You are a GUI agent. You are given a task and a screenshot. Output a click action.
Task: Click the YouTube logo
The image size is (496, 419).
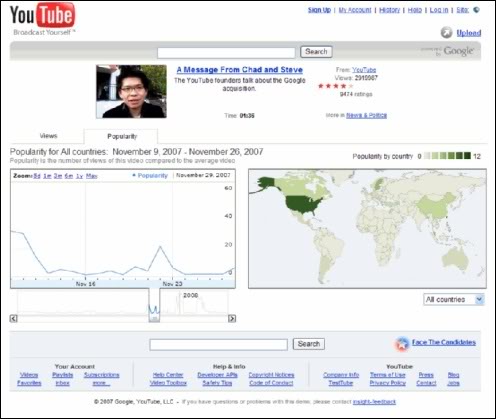pyautogui.click(x=42, y=16)
